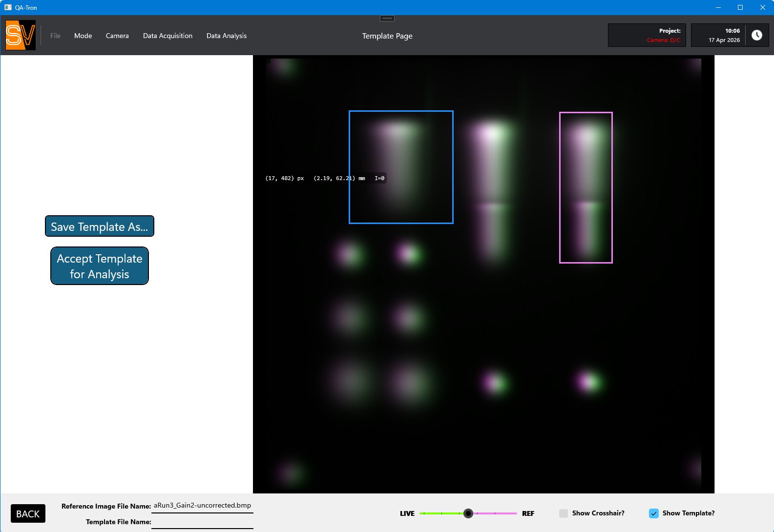
Task: Click the date and time display
Action: coord(724,35)
